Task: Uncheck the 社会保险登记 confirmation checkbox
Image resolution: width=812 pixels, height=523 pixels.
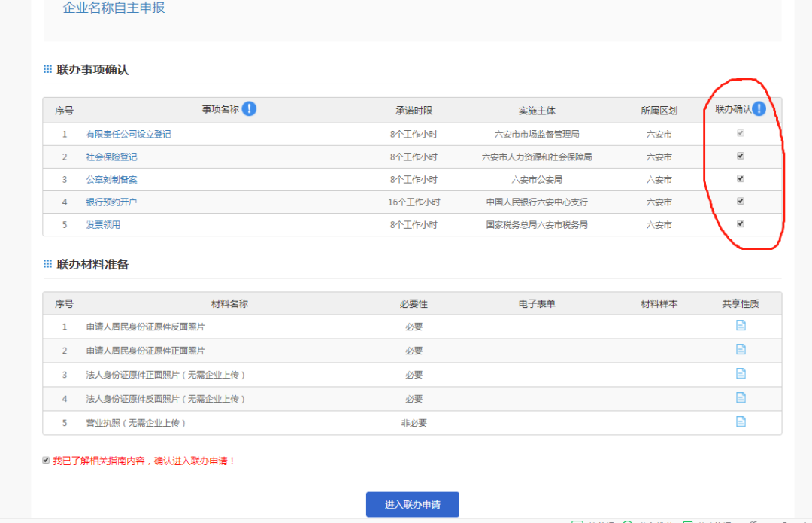Action: click(741, 157)
